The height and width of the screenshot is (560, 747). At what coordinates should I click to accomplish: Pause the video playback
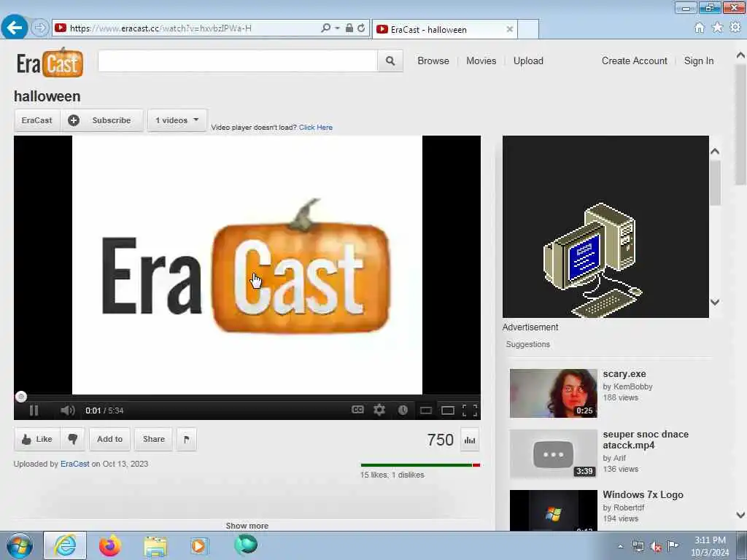pos(34,410)
